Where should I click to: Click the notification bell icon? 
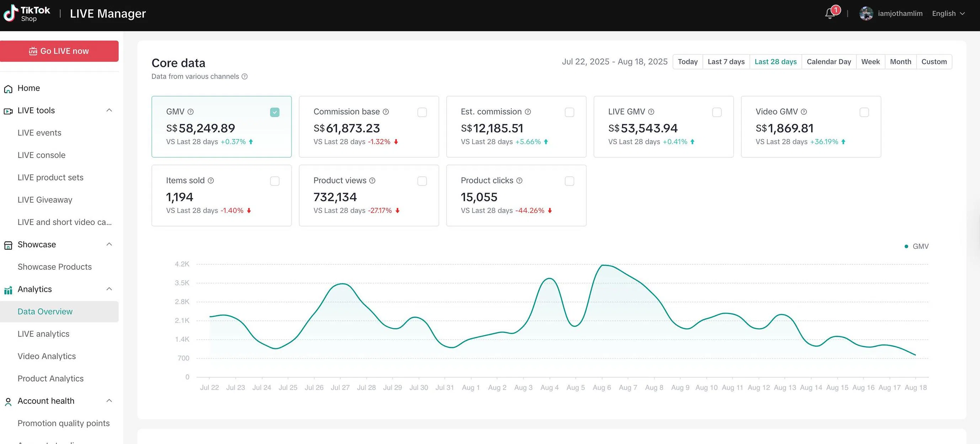coord(830,14)
